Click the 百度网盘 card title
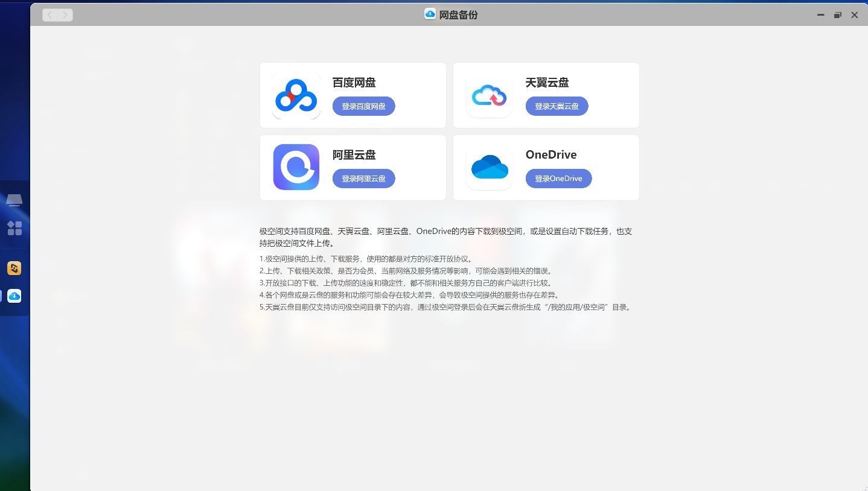Image resolution: width=868 pixels, height=491 pixels. pos(354,83)
